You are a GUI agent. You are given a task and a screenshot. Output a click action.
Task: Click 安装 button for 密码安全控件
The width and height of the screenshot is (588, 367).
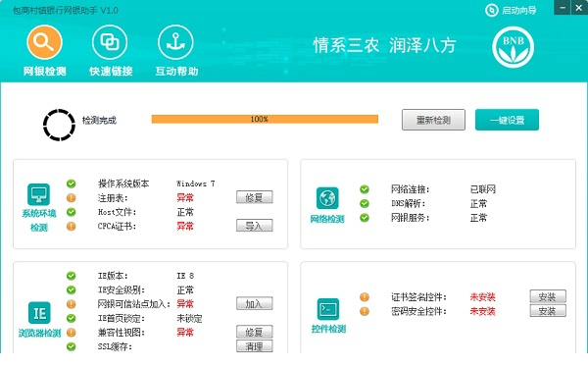coord(548,311)
